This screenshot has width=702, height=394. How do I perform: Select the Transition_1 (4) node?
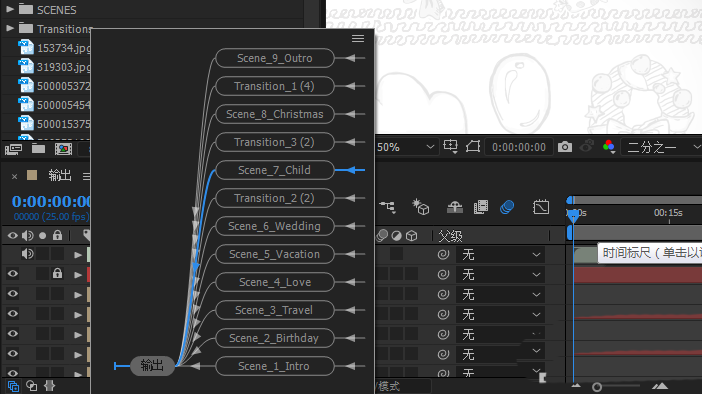tap(275, 86)
